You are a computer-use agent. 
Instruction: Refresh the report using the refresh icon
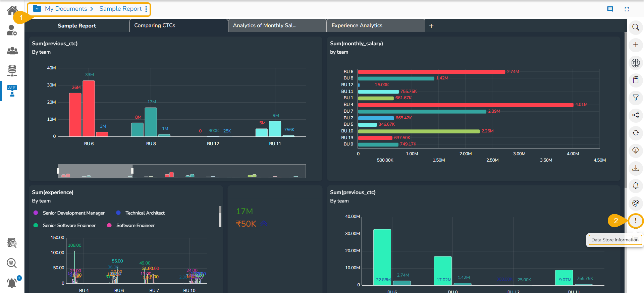(x=635, y=133)
